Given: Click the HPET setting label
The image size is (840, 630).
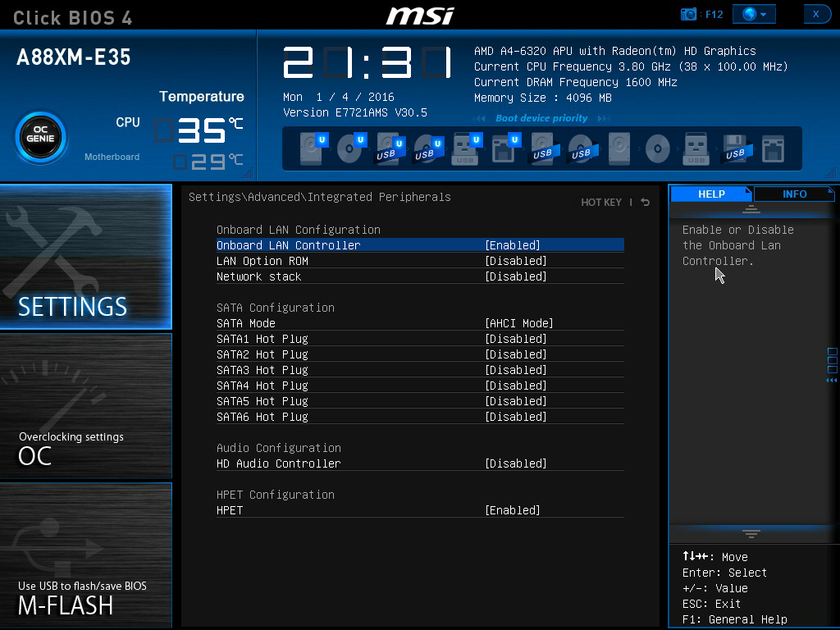Looking at the screenshot, I should tap(230, 510).
